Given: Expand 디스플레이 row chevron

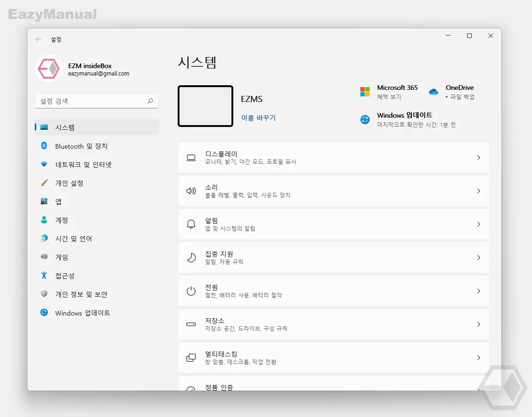Looking at the screenshot, I should (x=478, y=158).
